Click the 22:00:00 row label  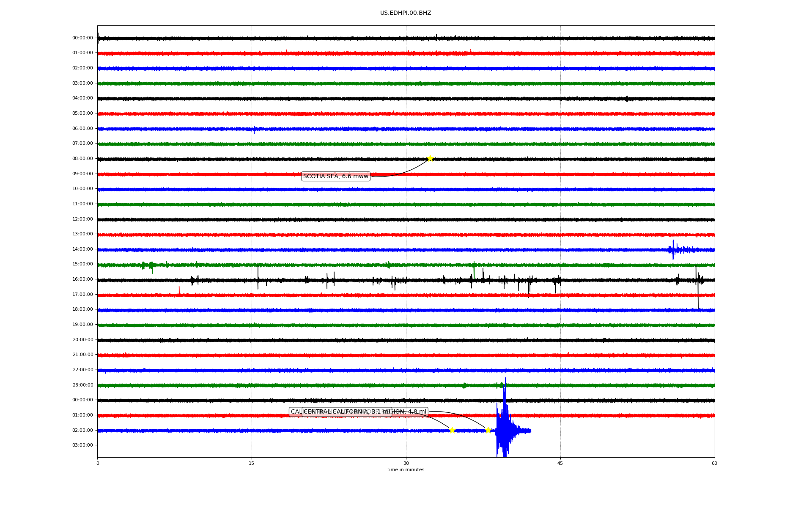pyautogui.click(x=82, y=370)
